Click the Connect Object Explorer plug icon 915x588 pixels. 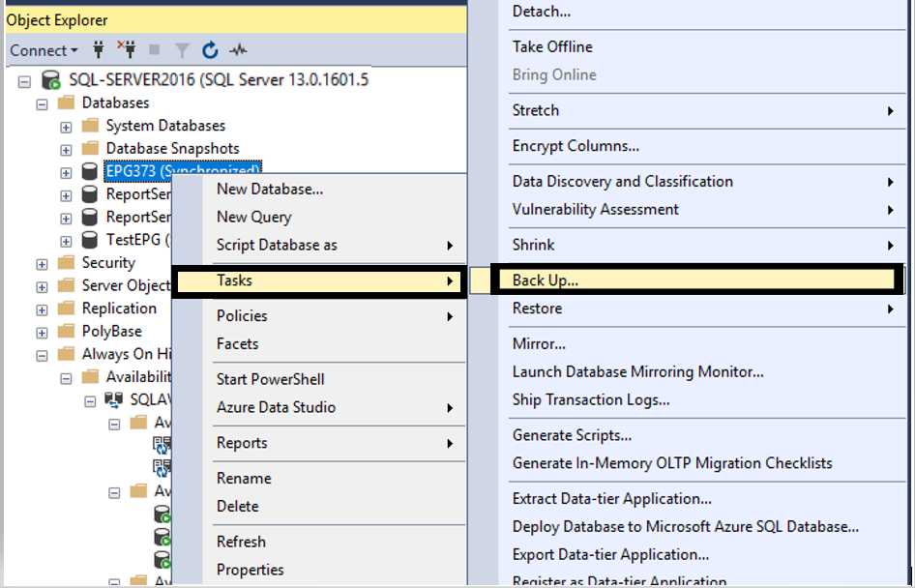[99, 50]
